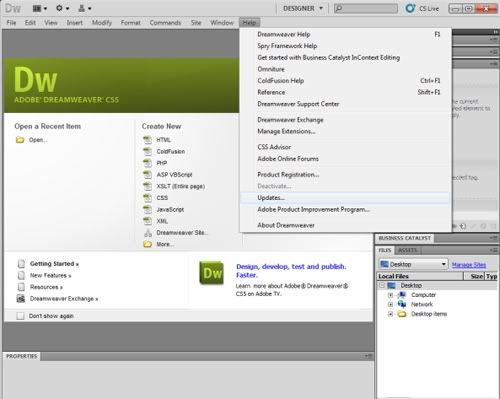Open the Layout icon dropdown in title bar
The height and width of the screenshot is (399, 500).
point(40,8)
